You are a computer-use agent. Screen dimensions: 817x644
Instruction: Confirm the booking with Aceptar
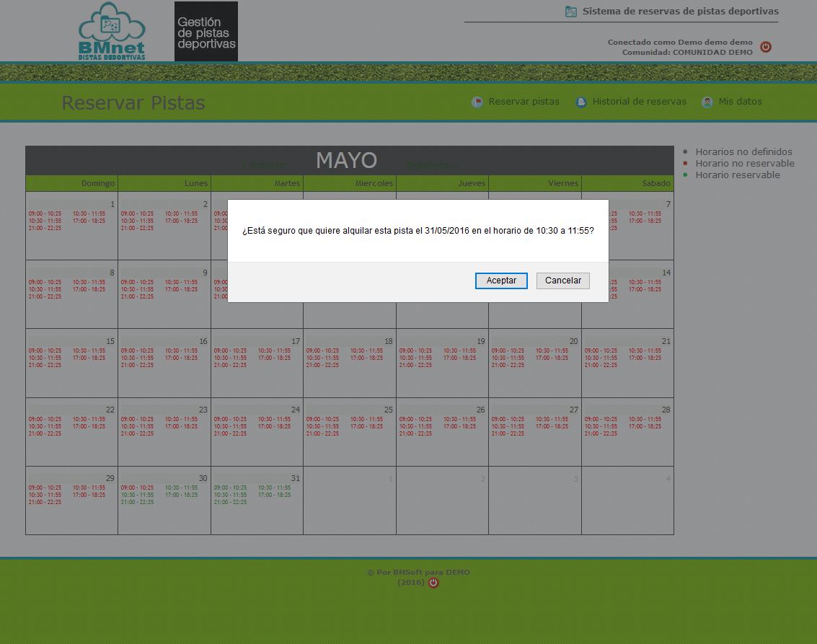pos(501,281)
